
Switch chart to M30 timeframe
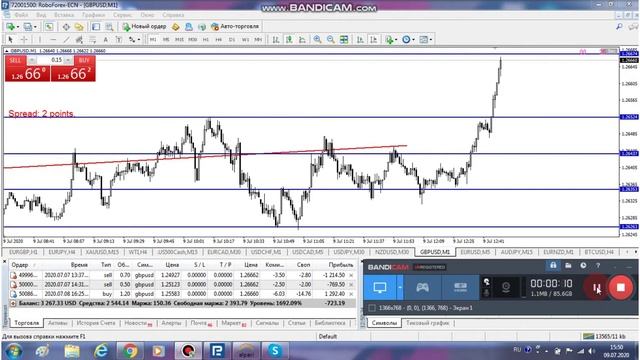(x=192, y=40)
